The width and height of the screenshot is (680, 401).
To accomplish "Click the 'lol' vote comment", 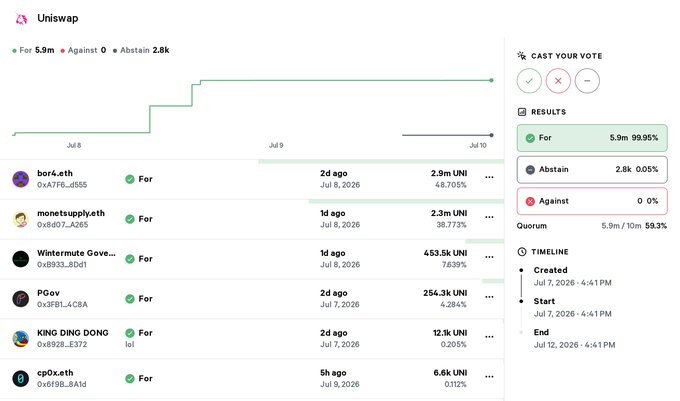I will pyautogui.click(x=130, y=344).
